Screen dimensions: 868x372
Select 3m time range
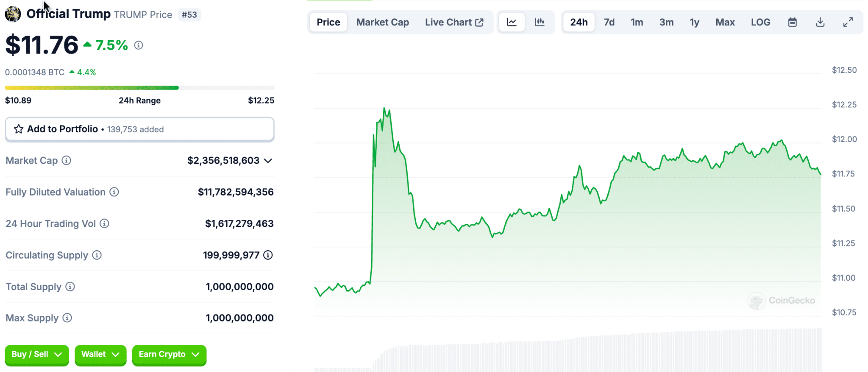coord(667,22)
